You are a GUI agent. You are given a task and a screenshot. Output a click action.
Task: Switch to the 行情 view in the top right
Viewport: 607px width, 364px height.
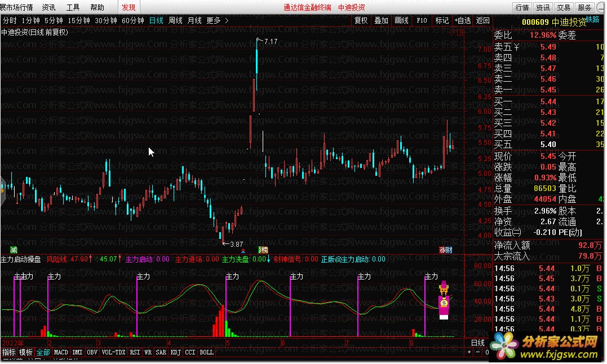(522, 7)
